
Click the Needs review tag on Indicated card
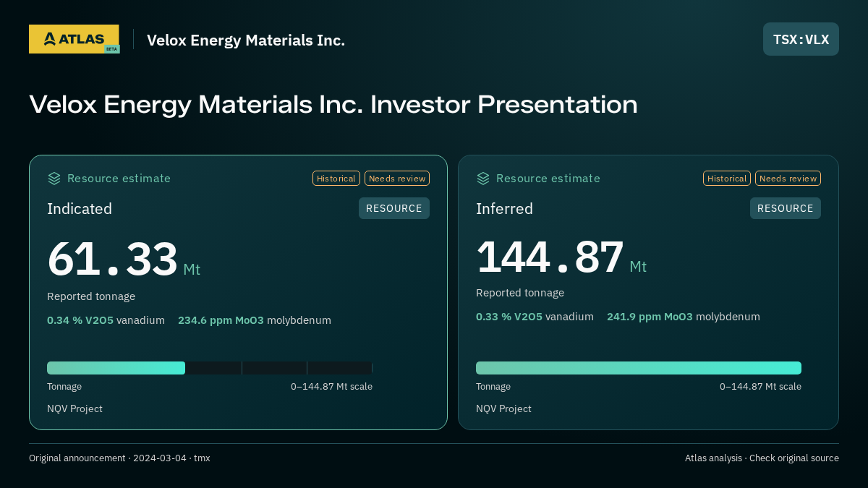tap(397, 179)
